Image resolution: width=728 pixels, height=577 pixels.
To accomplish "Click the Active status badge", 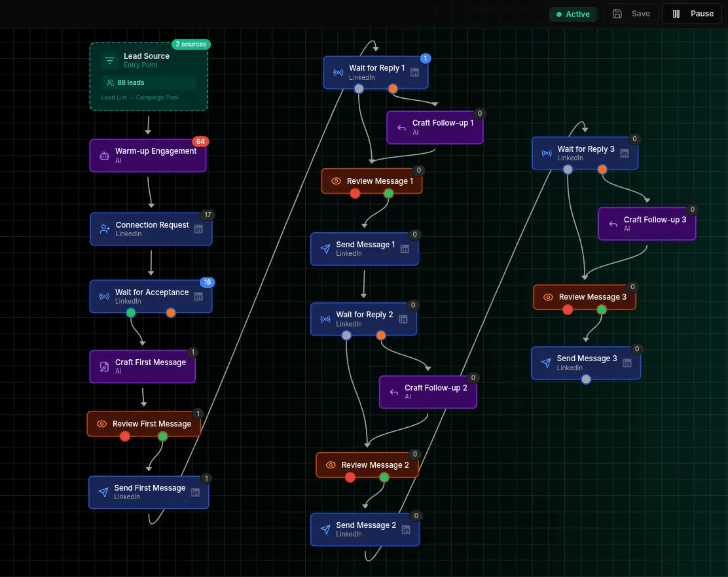I will [x=573, y=14].
